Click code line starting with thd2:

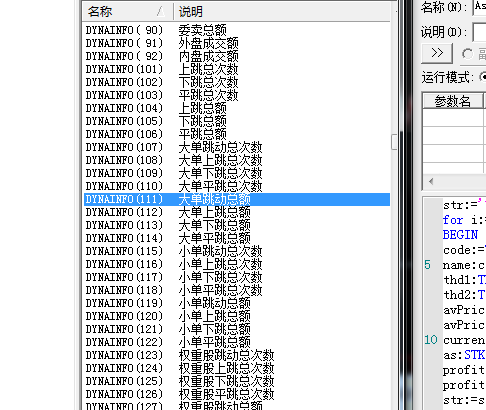(x=464, y=295)
